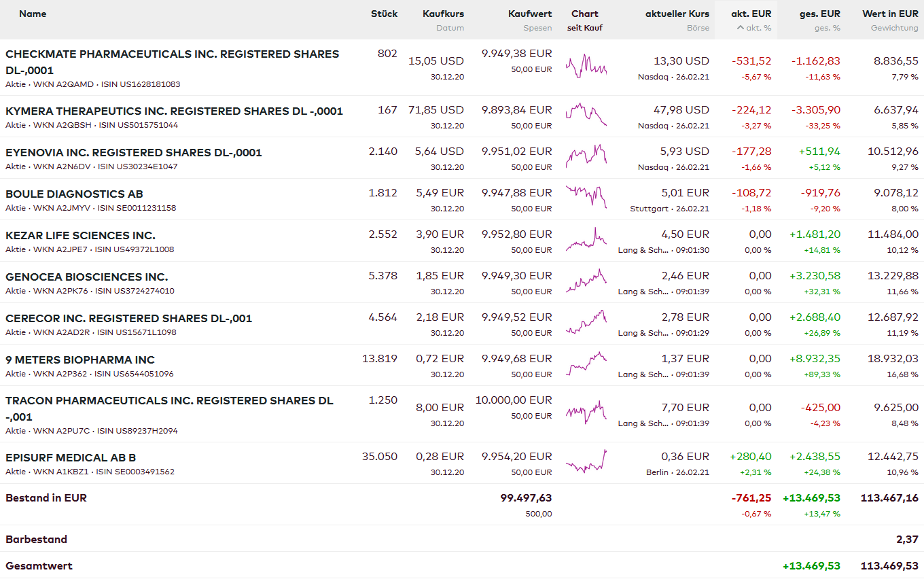Select Genocea's total gain +3.230,58
This screenshot has height=579, width=924.
815,276
